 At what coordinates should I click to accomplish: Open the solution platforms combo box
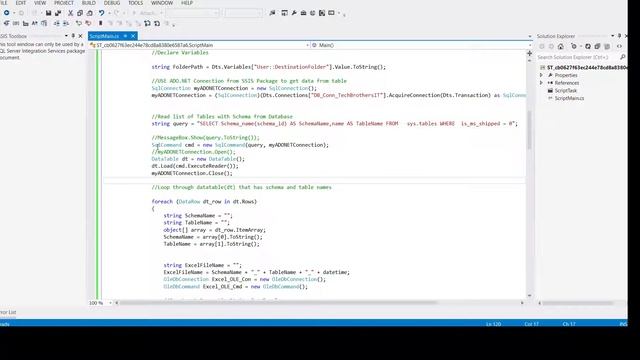click(243, 13)
